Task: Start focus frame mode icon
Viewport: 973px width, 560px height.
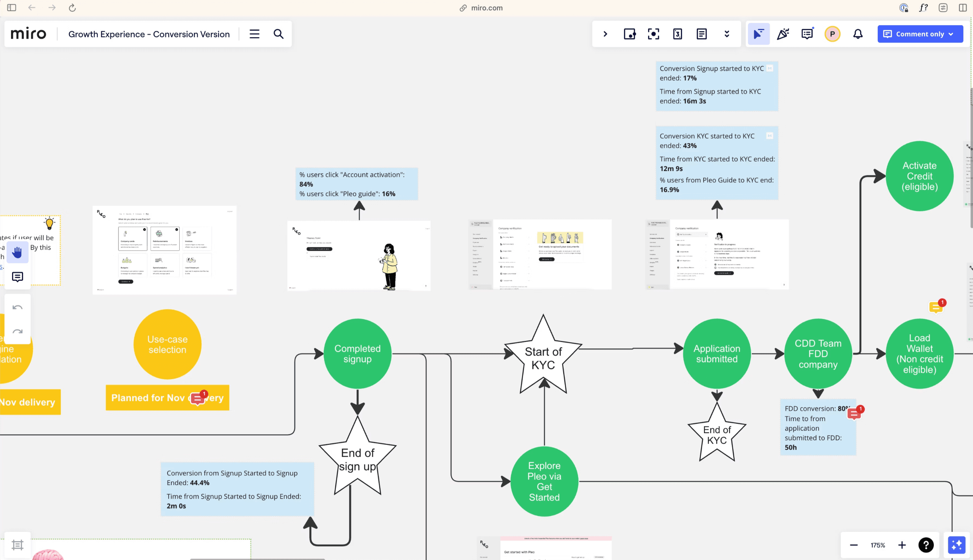Action: pyautogui.click(x=653, y=34)
